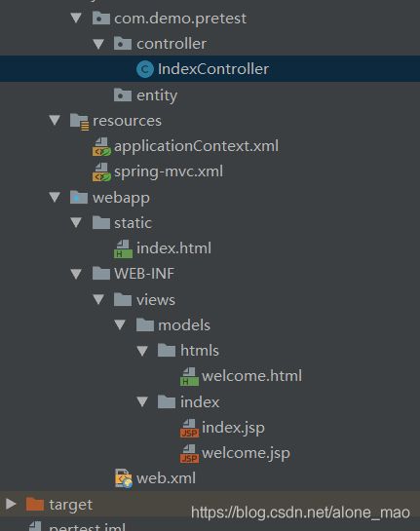Image resolution: width=420 pixels, height=531 pixels.
Task: Click the applicationContext.xml Spring config icon
Action: tap(101, 147)
